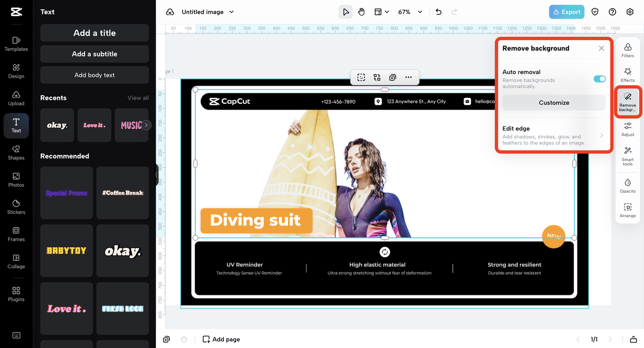Select the Love it. recent text style

tap(94, 125)
